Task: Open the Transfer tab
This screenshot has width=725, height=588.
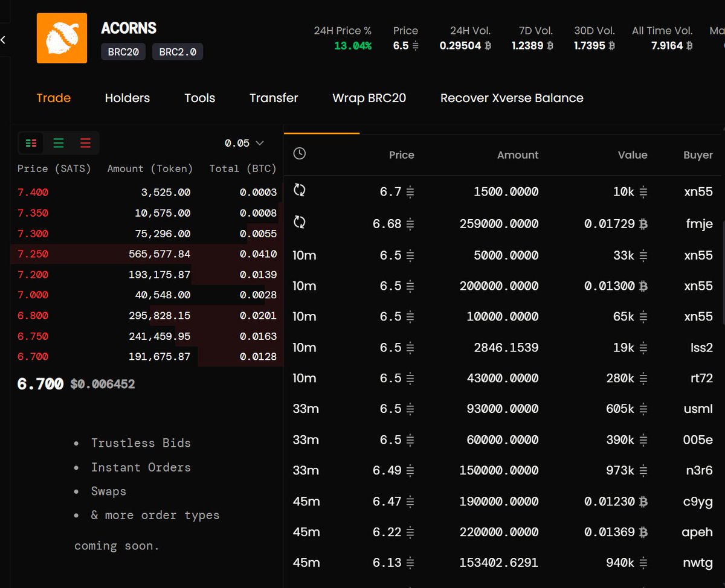Action: pyautogui.click(x=274, y=98)
